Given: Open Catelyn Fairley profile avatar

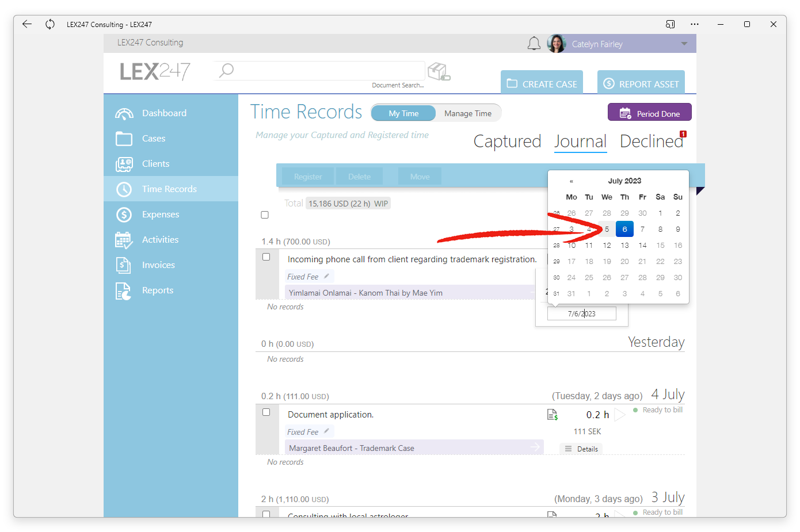Looking at the screenshot, I should pos(557,44).
